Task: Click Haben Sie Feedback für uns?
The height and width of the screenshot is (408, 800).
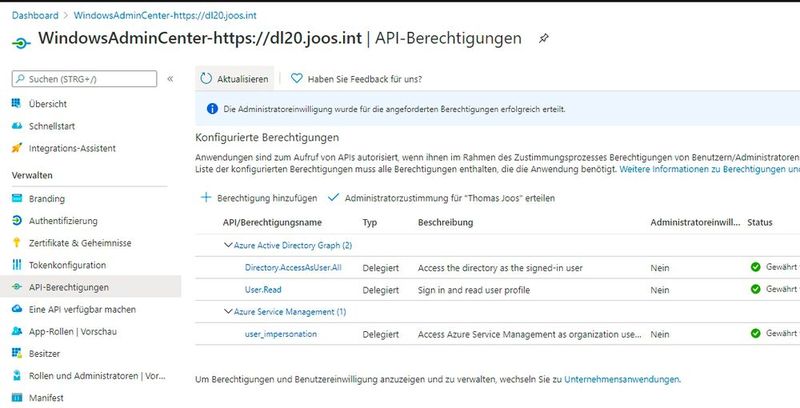Action: (357, 79)
